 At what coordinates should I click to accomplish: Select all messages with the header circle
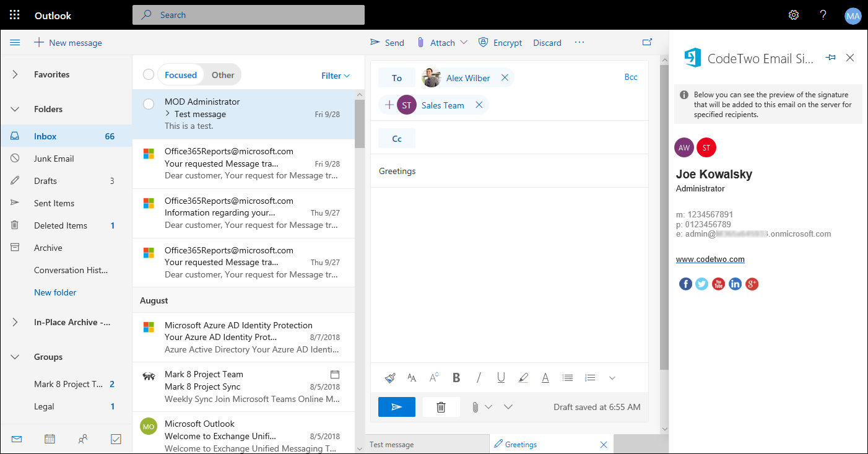[x=149, y=74]
